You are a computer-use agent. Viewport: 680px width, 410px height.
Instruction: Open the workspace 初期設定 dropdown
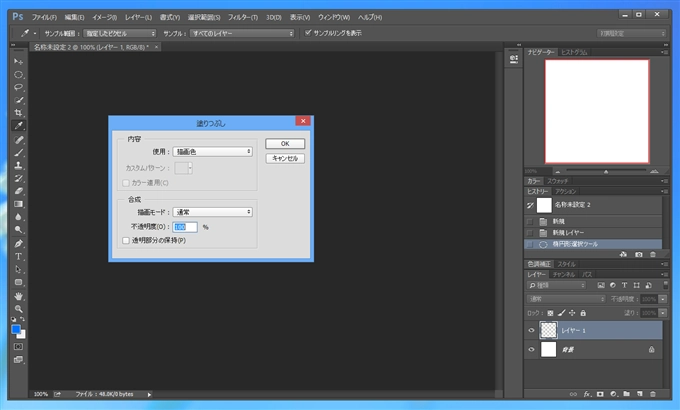(631, 33)
